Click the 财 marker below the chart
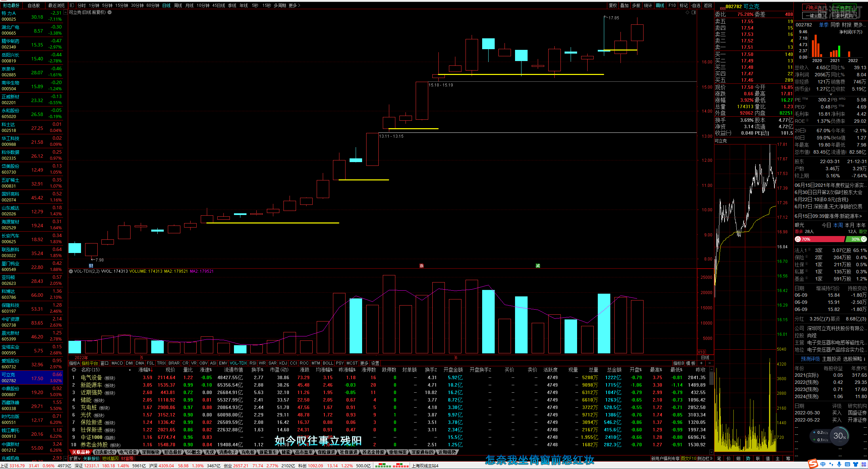868x469 pixels. click(91, 266)
